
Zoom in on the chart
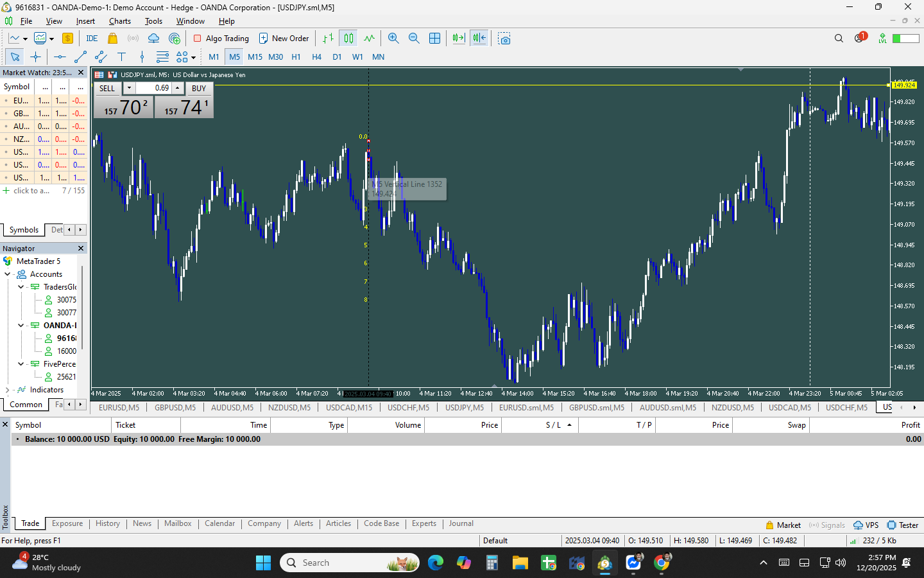pos(393,39)
